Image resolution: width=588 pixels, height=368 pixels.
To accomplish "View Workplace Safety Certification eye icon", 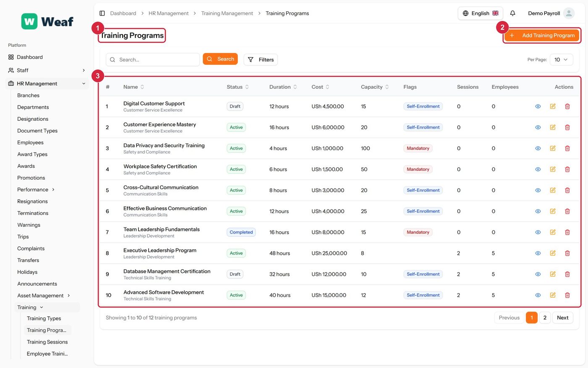I will click(x=538, y=169).
